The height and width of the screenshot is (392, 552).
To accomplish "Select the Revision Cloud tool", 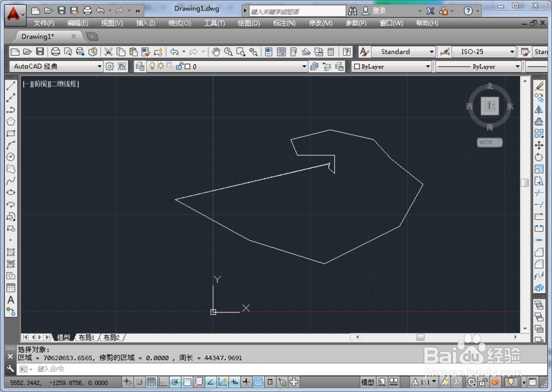I will (11, 169).
